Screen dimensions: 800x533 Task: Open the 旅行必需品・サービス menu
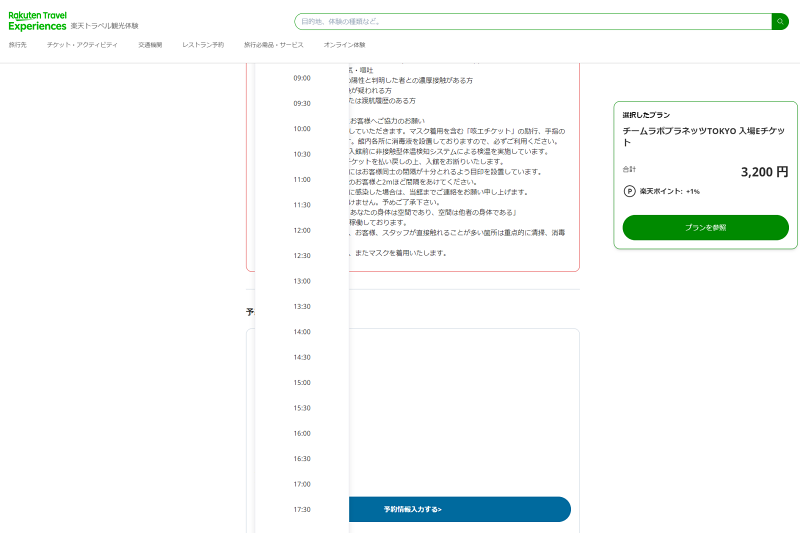click(273, 45)
